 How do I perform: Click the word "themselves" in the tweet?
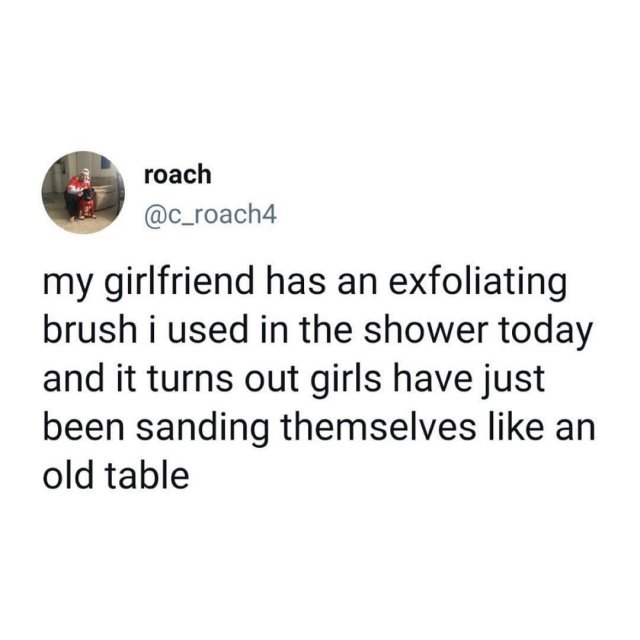tap(378, 426)
